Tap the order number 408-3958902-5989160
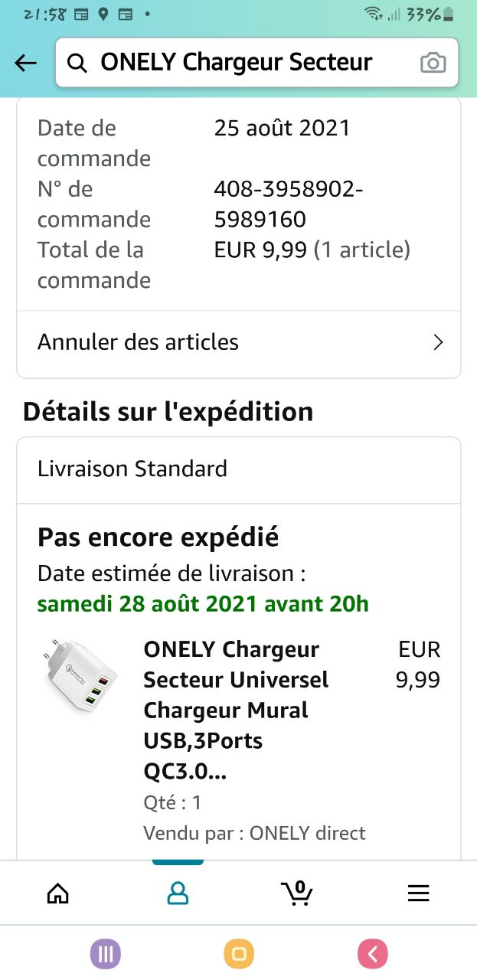 pos(289,204)
